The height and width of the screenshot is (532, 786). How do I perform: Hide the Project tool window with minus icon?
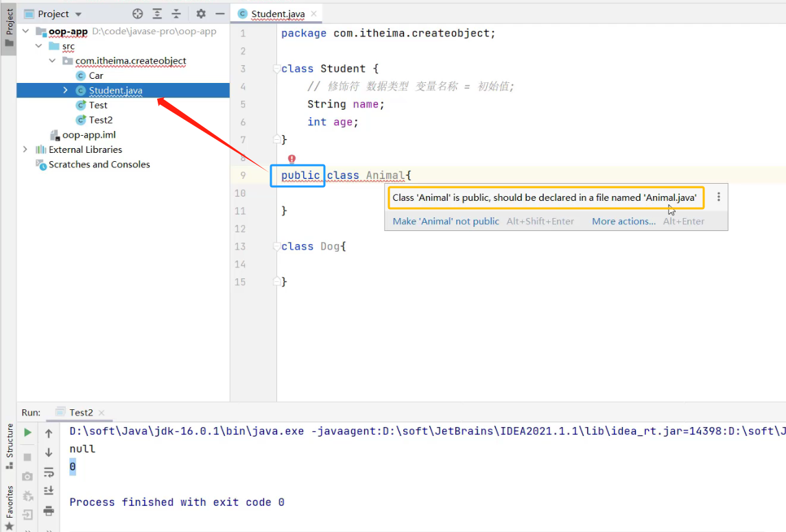(219, 14)
